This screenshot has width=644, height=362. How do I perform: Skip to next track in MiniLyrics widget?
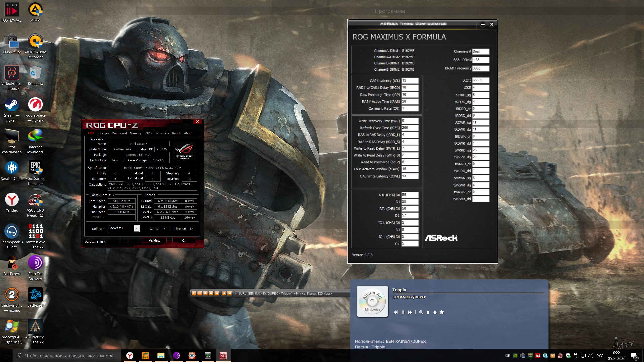coord(410,312)
